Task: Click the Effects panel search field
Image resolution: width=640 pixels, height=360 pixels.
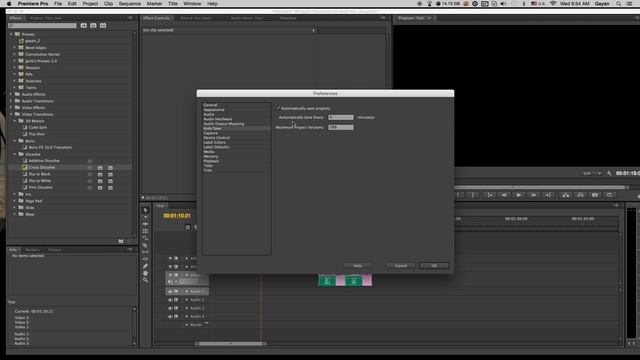Action: 42,25
